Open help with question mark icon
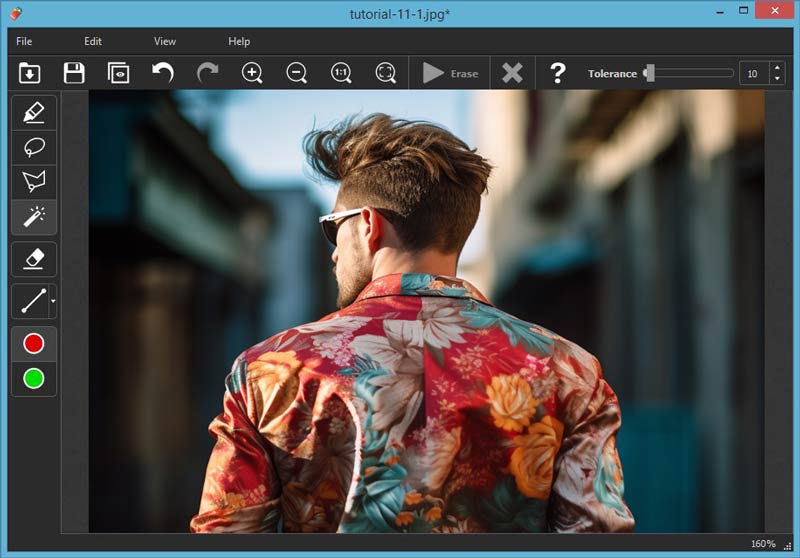The width and height of the screenshot is (800, 558). tap(558, 73)
